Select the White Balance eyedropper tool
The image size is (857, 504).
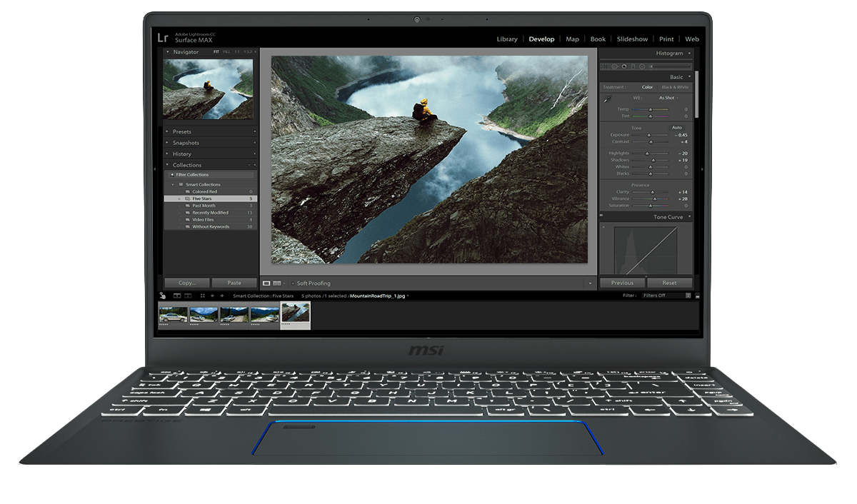click(x=608, y=99)
